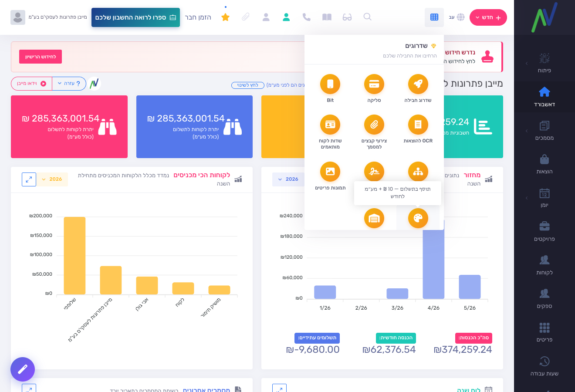Click the שדרוג חבילה rocket icon
Screen dimensions: 575x392
(x=418, y=84)
